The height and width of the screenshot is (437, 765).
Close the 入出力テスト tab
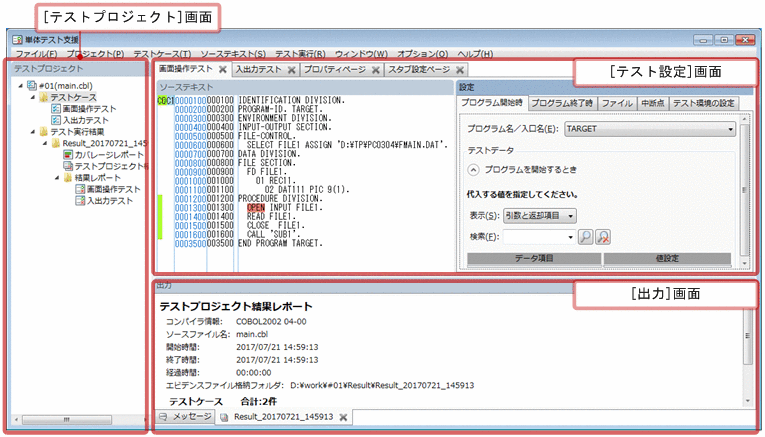click(291, 70)
